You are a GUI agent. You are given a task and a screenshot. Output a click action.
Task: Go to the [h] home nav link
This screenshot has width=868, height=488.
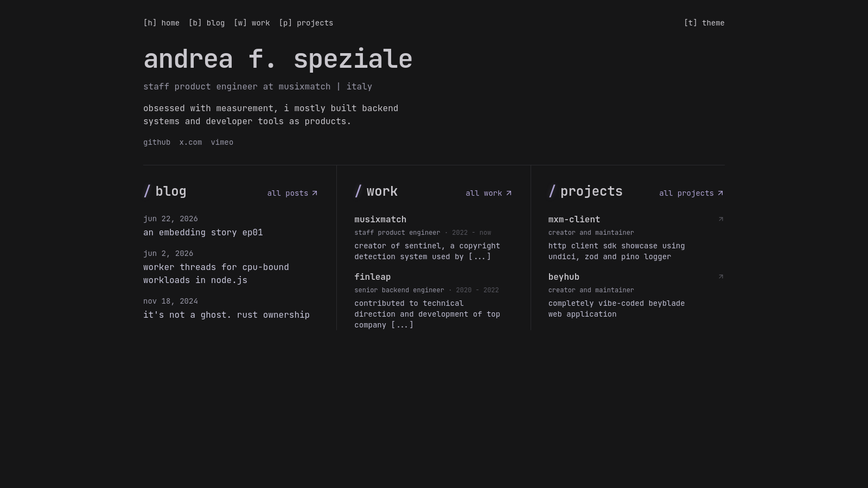(x=161, y=23)
